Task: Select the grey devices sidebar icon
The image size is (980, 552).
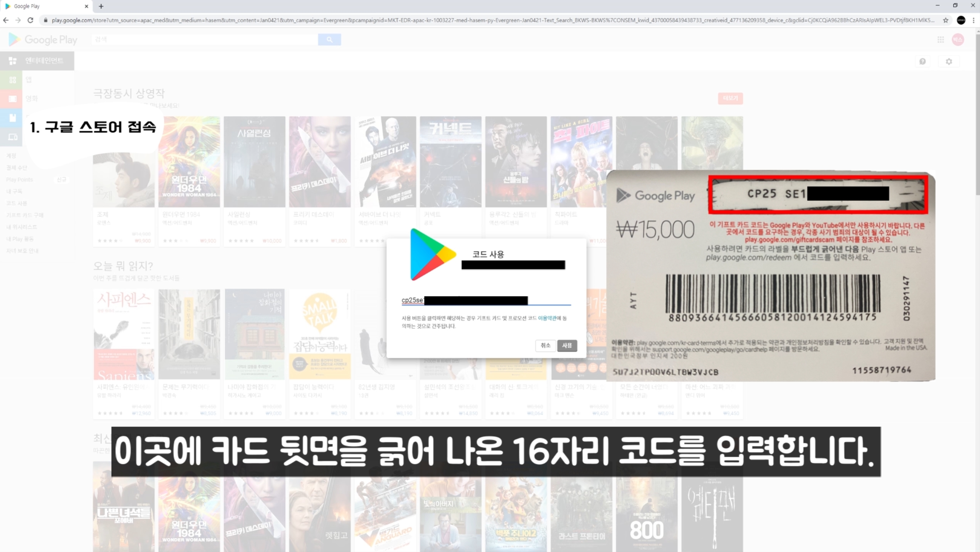Action: pyautogui.click(x=12, y=137)
